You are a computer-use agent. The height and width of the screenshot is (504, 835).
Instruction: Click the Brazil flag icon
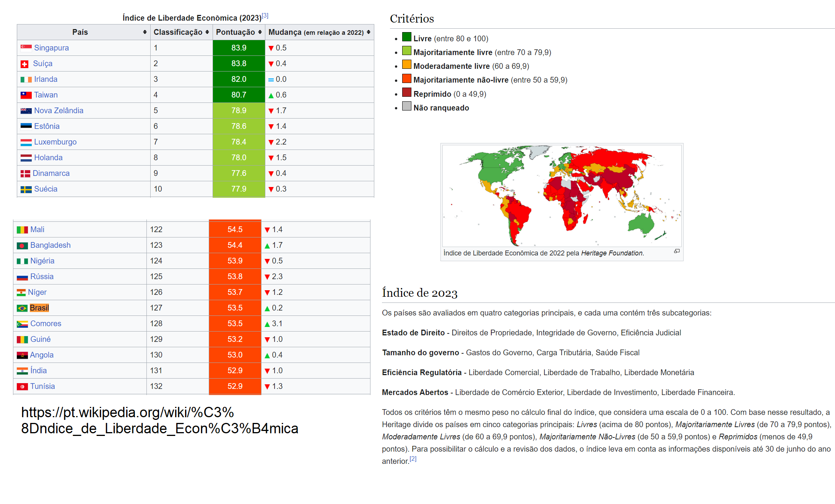22,308
